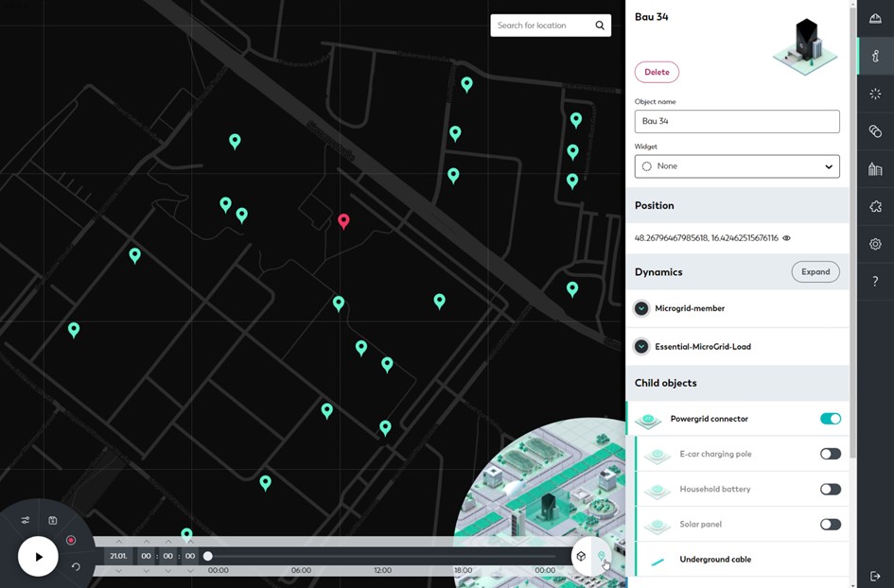Open the construction helmet sidebar tab
This screenshot has height=588, width=894.
875,19
